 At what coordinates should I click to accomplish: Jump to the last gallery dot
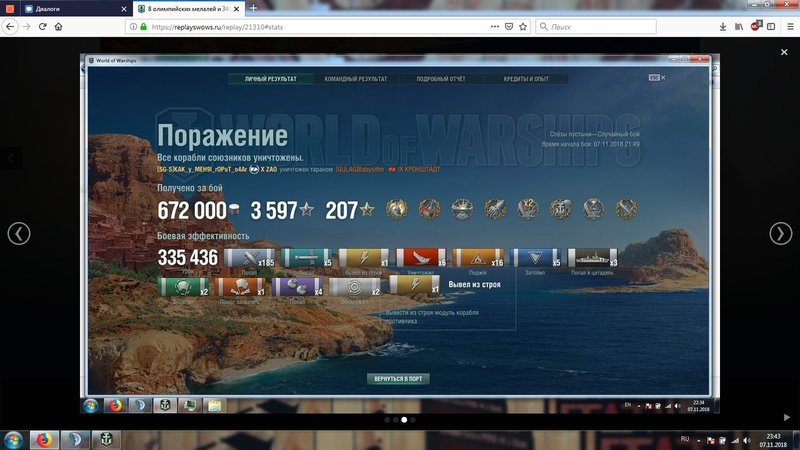pyautogui.click(x=413, y=419)
